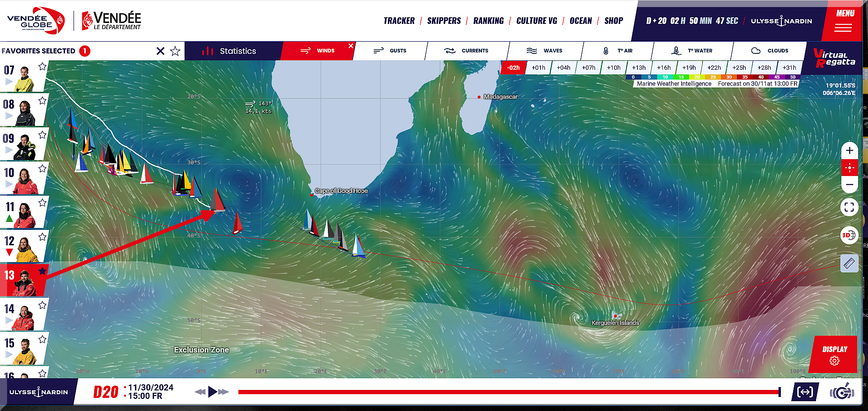Add skipper 07 to favorites

pos(43,66)
